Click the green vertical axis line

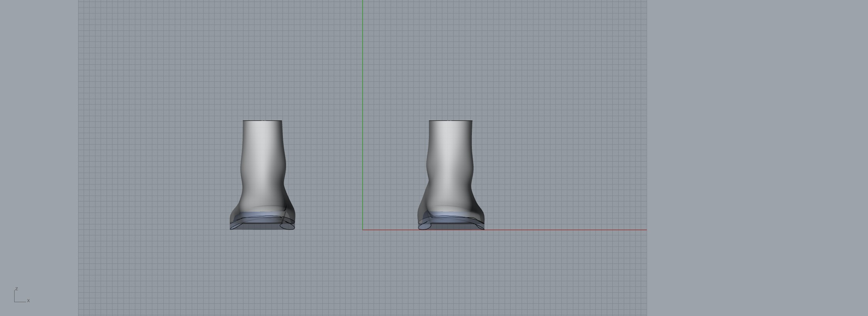tap(363, 79)
